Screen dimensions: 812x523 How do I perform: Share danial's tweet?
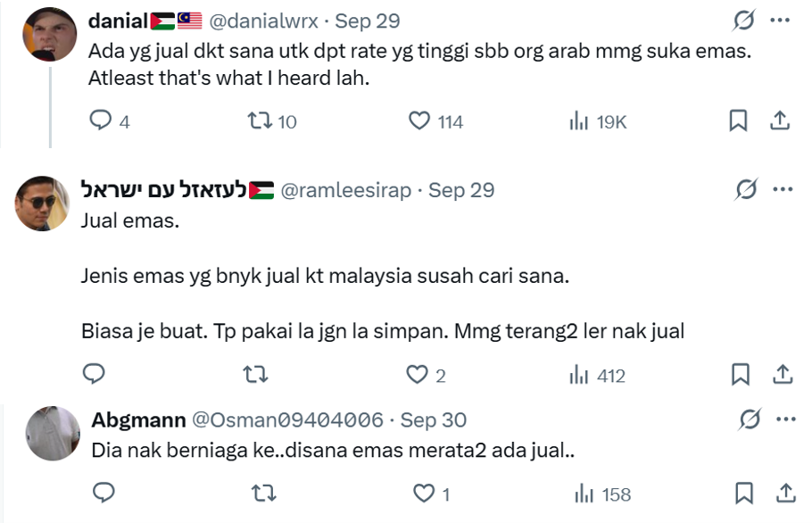(x=779, y=121)
